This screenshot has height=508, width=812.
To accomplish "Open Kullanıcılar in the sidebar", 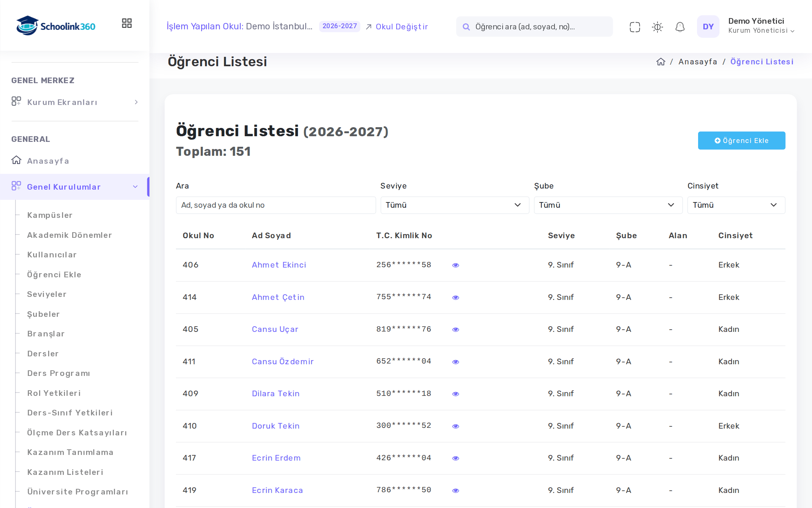I will [52, 255].
